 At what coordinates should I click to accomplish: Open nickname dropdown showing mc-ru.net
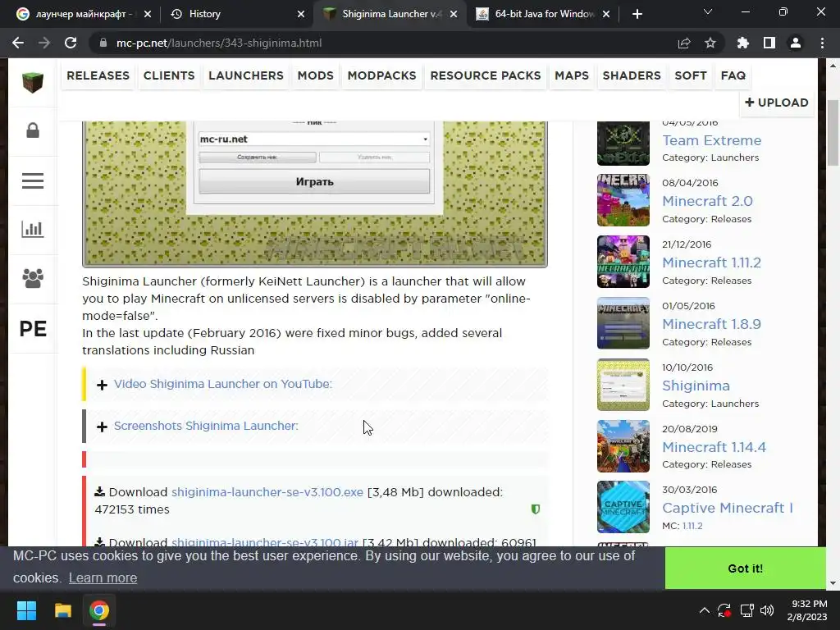tap(314, 139)
